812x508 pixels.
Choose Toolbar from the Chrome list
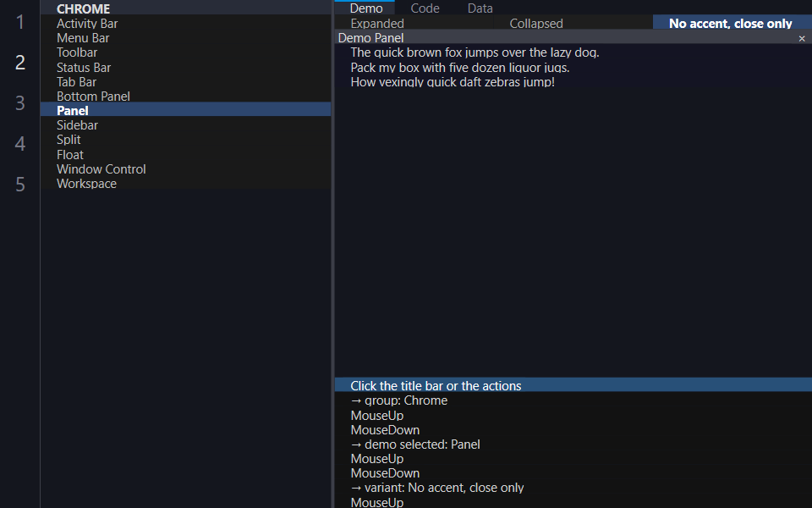tap(185, 52)
